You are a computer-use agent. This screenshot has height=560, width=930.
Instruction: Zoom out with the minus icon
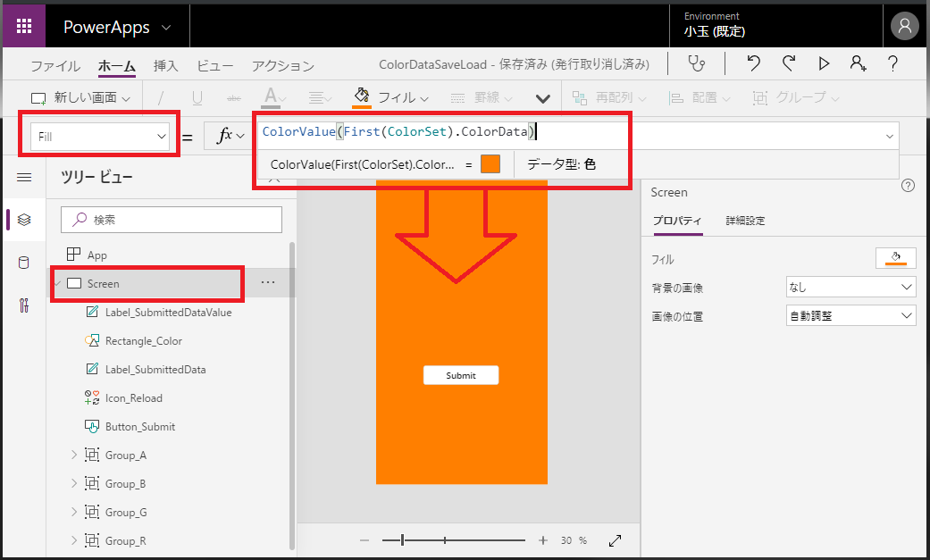364,540
